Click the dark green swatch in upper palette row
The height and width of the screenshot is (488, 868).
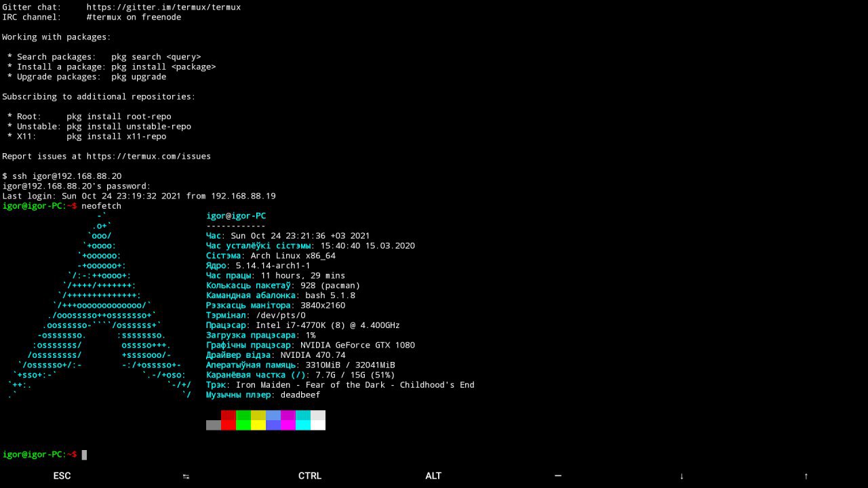[243, 415]
